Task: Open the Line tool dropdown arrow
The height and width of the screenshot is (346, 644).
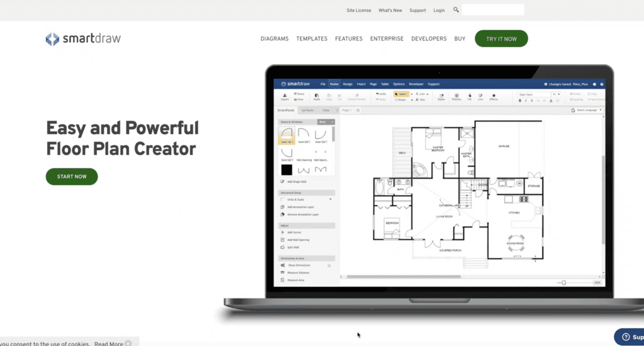Action: 428,94
